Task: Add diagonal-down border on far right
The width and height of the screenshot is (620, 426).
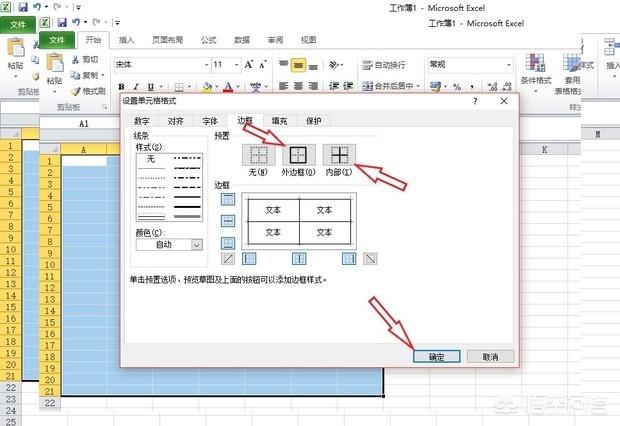Action: [x=371, y=259]
